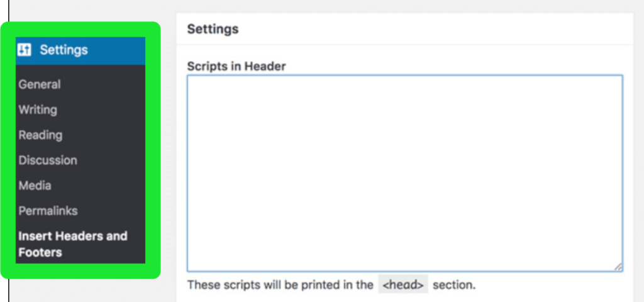644x302 pixels.
Task: Open Discussion settings page
Action: (x=48, y=160)
